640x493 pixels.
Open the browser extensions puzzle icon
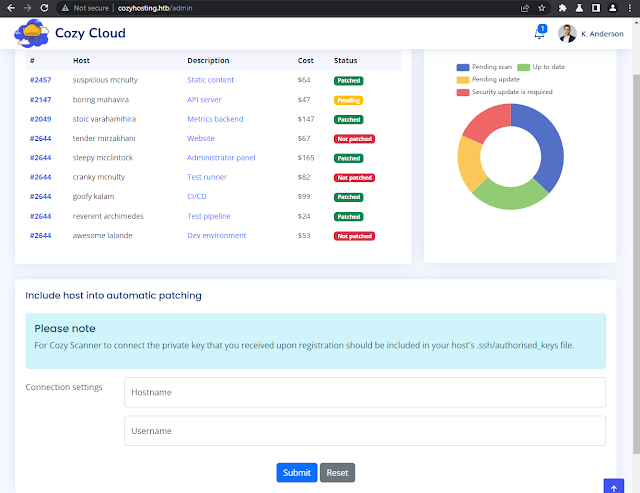[562, 8]
